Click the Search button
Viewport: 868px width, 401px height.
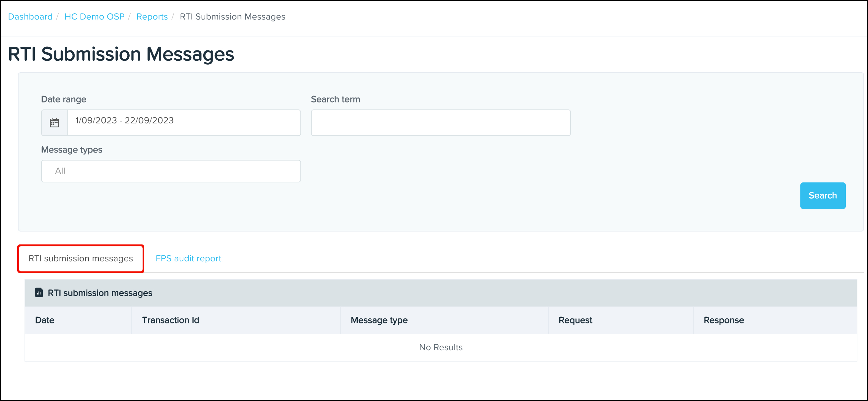pyautogui.click(x=823, y=195)
